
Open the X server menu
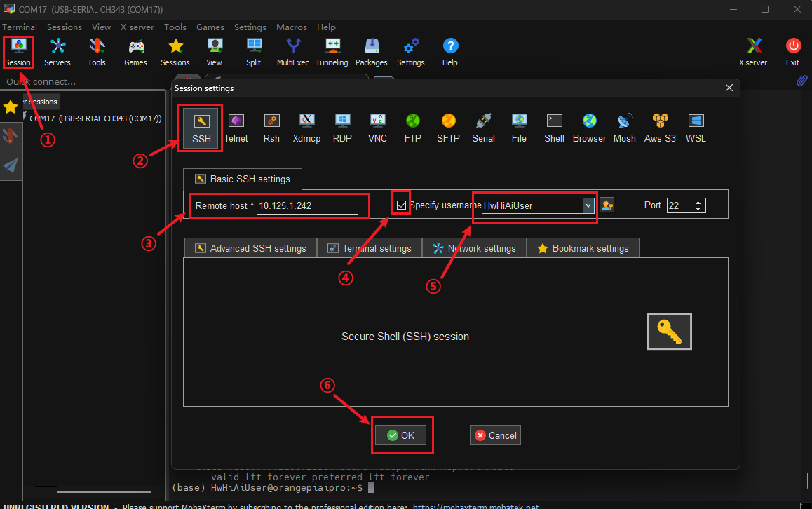(137, 27)
